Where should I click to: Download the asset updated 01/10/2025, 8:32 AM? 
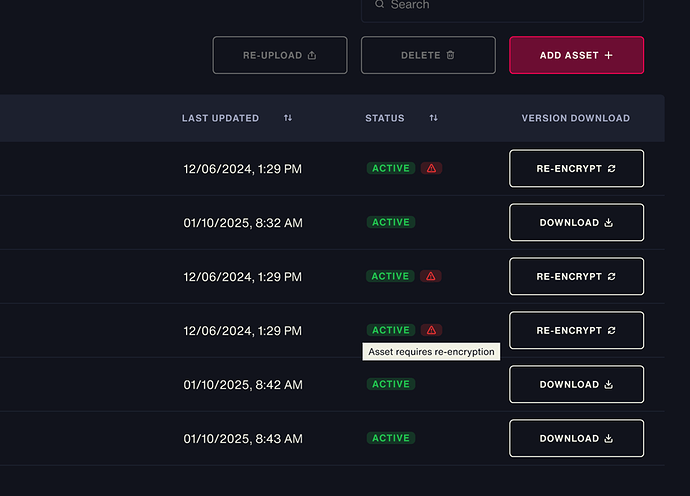[x=576, y=223]
